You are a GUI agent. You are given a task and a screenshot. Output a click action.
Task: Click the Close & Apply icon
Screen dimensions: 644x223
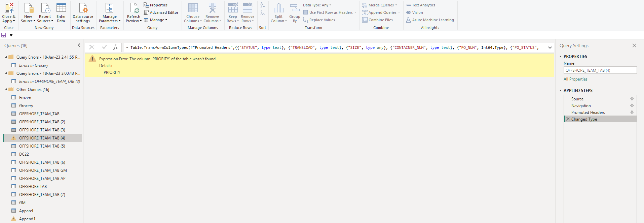(x=9, y=8)
